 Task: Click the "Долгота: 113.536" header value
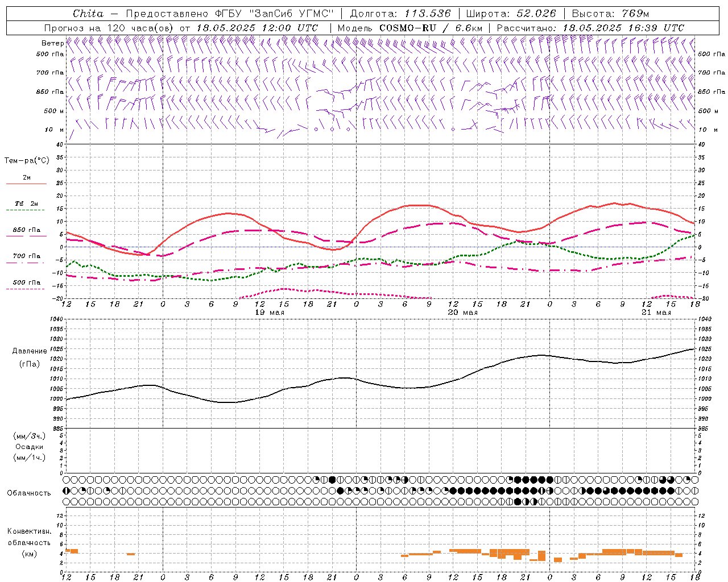[x=400, y=14]
